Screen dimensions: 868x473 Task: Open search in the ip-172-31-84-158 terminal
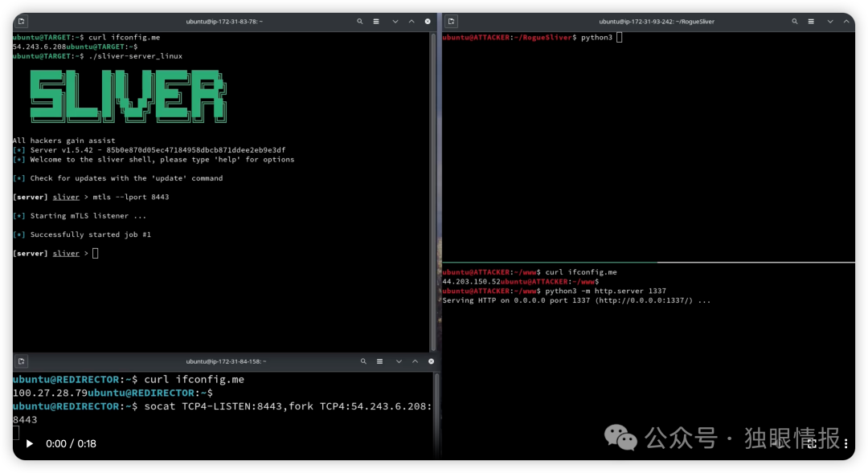363,361
